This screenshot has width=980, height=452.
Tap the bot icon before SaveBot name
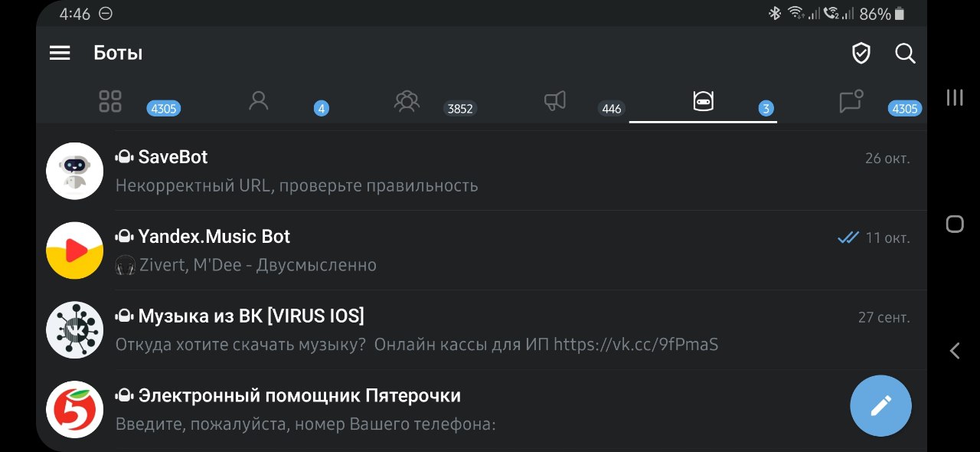click(x=125, y=157)
